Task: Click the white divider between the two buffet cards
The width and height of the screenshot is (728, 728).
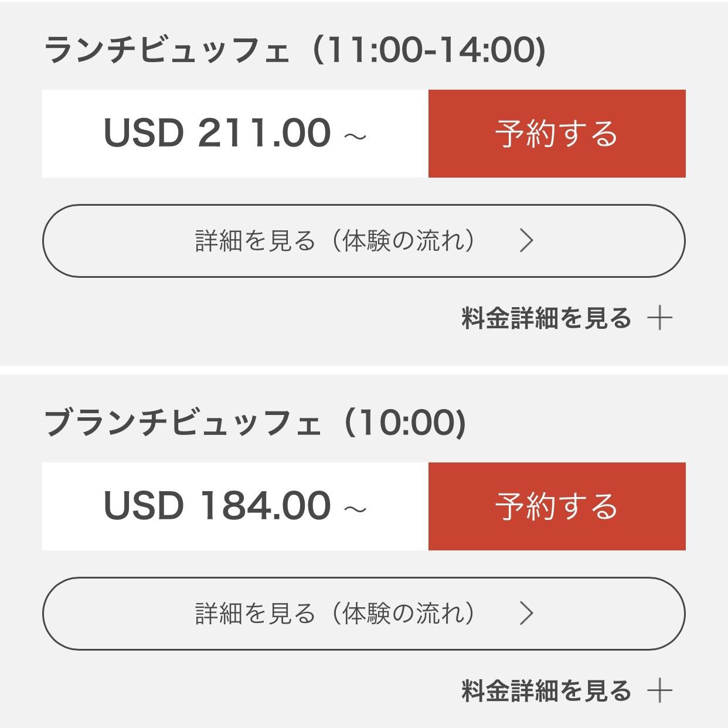Action: point(364,370)
